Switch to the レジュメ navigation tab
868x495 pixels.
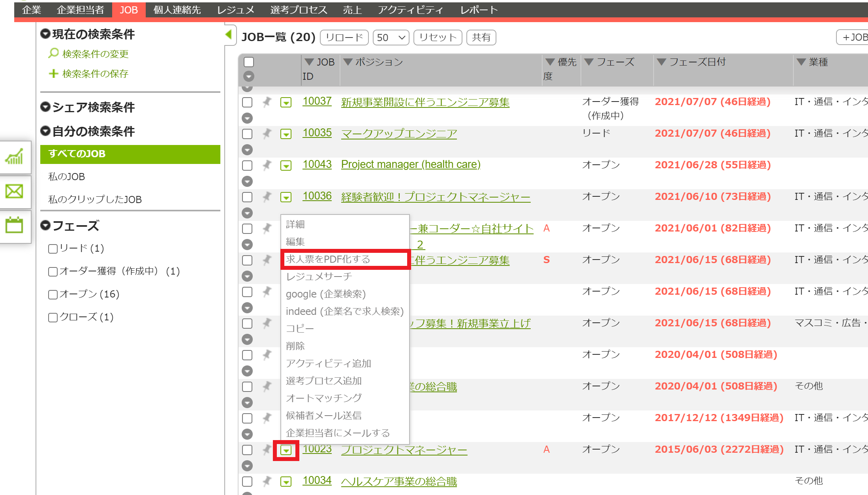[x=235, y=10]
